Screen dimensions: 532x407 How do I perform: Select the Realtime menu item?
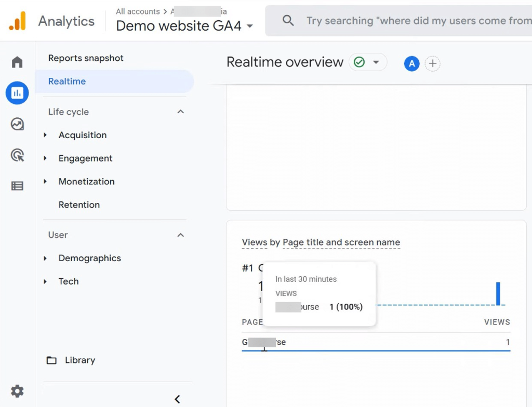point(67,82)
